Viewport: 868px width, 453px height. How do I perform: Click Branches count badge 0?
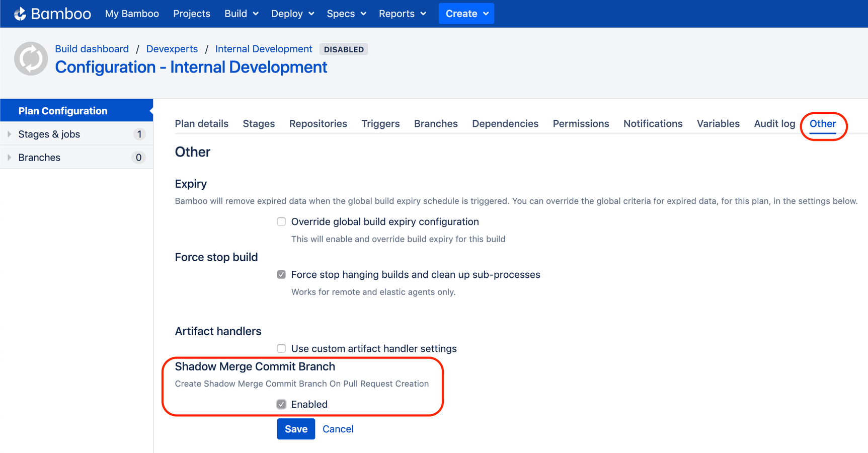click(x=138, y=158)
